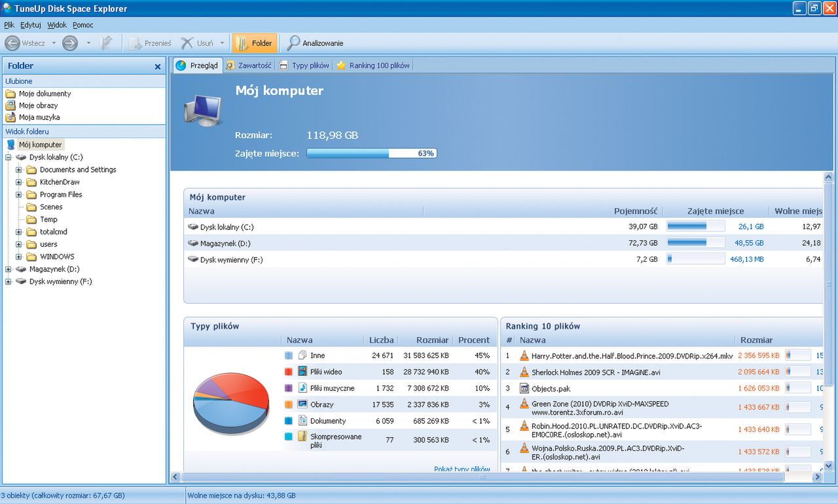
Task: Expand the Magazynek (D:) tree node
Action: click(9, 270)
